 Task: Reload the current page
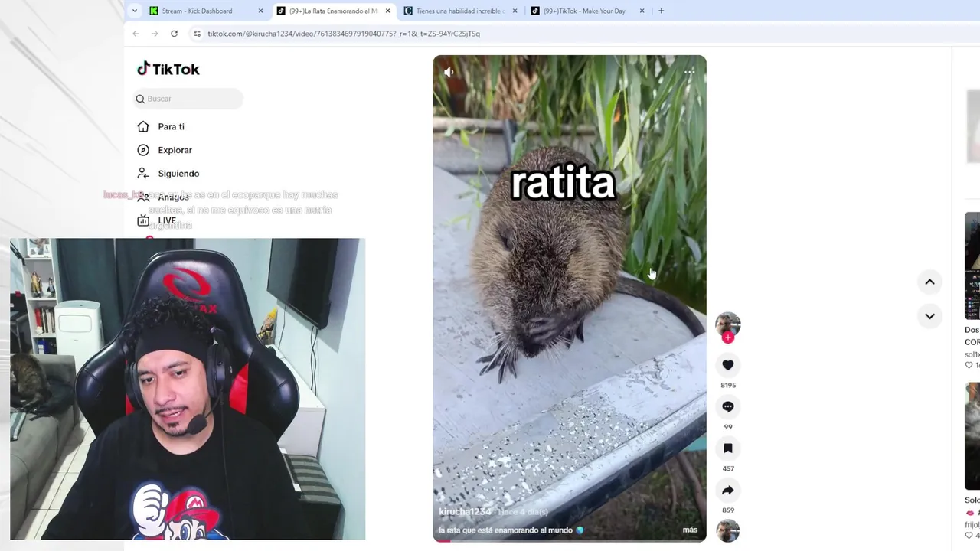pos(174,34)
